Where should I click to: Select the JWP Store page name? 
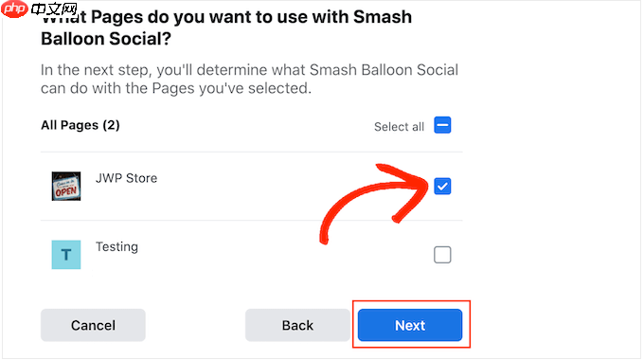click(x=127, y=178)
